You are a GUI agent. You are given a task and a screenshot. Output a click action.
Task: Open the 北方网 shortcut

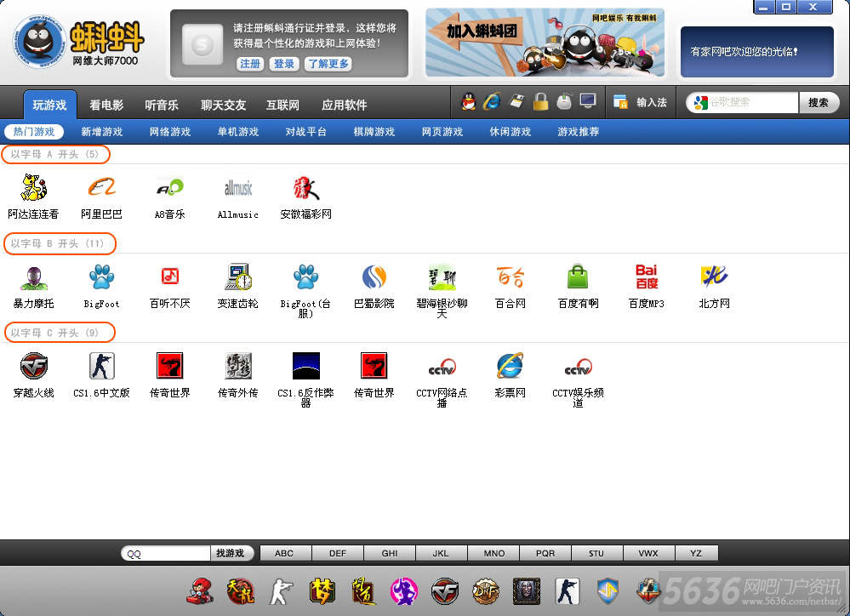click(714, 287)
